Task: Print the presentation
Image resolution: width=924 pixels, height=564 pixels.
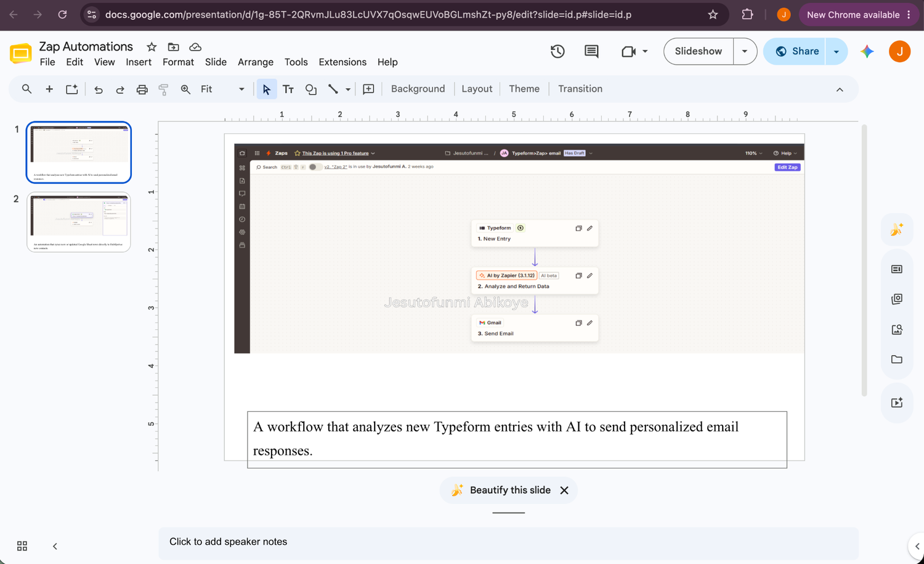Action: point(142,89)
